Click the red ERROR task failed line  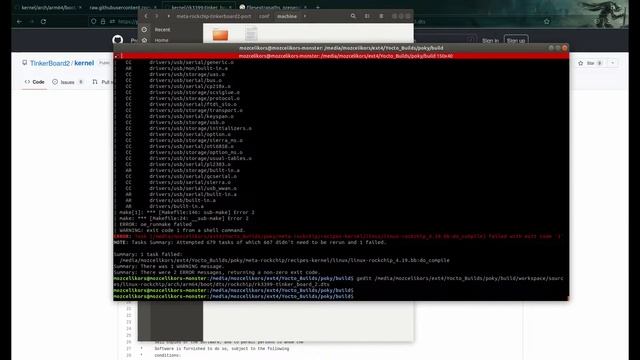337,236
